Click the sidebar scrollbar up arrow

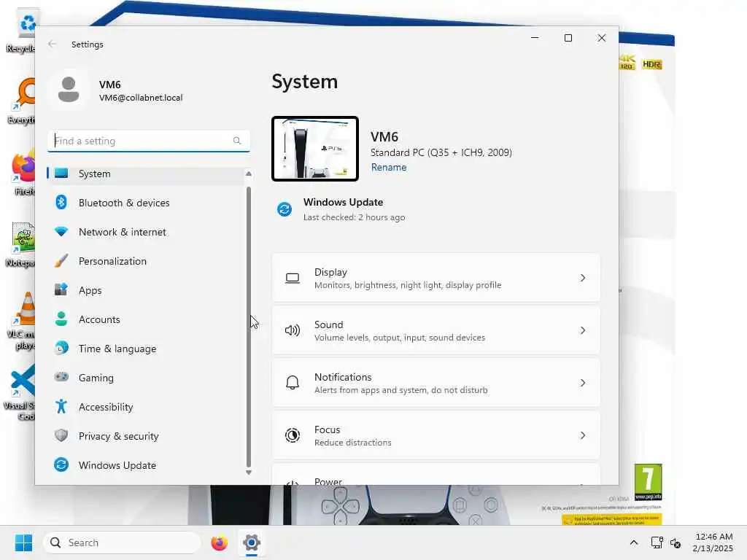coord(248,174)
